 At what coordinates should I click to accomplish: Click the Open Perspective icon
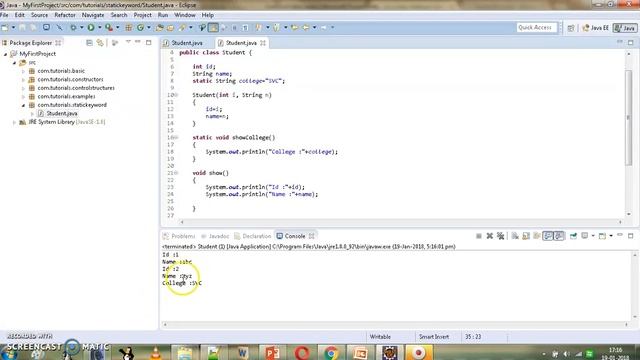click(x=571, y=28)
